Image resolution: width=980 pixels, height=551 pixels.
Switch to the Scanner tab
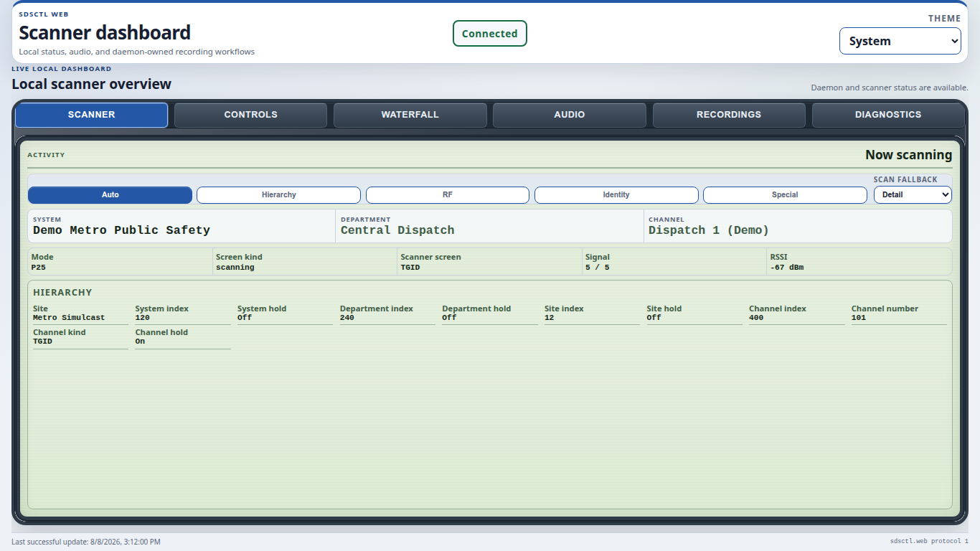[x=91, y=115]
